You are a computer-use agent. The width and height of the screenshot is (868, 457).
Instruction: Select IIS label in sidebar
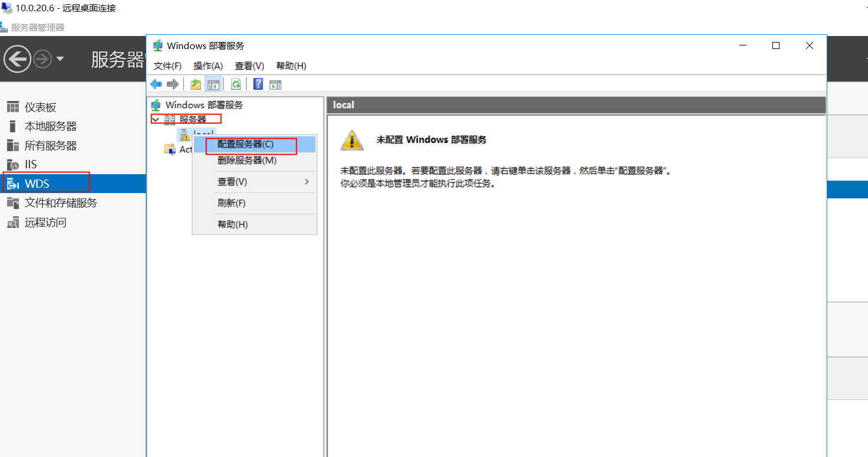coord(31,165)
